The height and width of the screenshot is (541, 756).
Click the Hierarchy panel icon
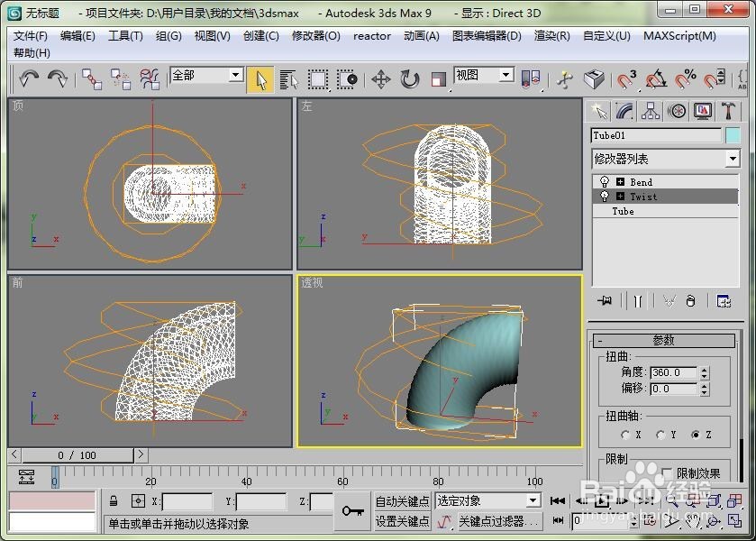click(x=651, y=110)
